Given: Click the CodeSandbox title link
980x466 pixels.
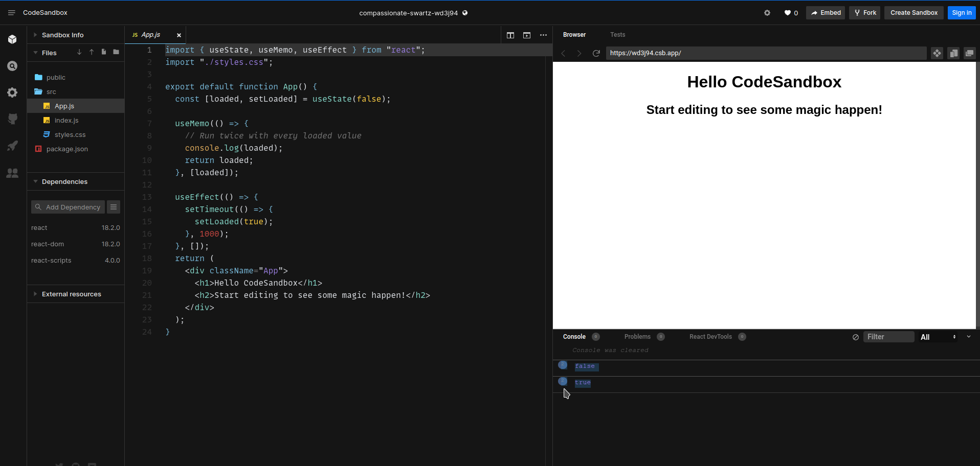Looking at the screenshot, I should (45, 13).
